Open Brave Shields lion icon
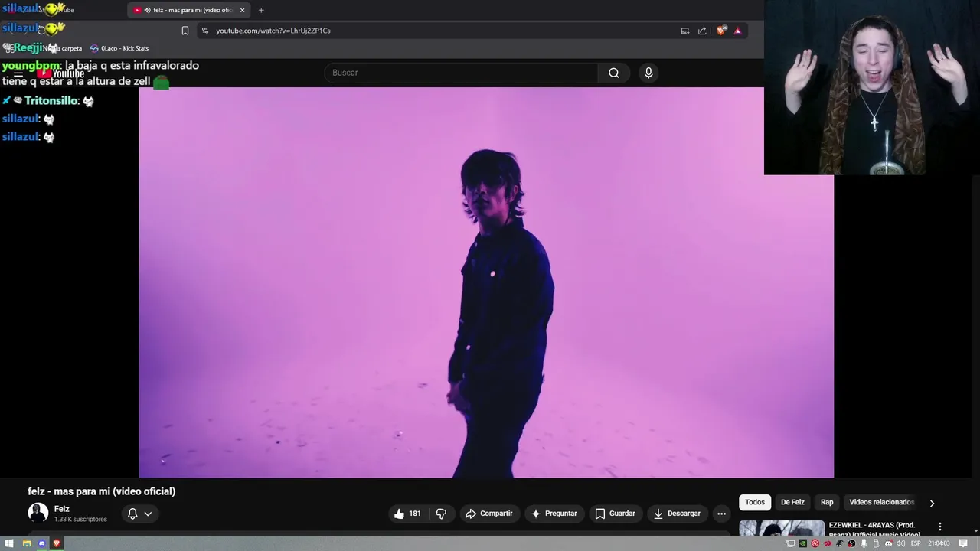This screenshot has height=551, width=980. click(x=721, y=31)
